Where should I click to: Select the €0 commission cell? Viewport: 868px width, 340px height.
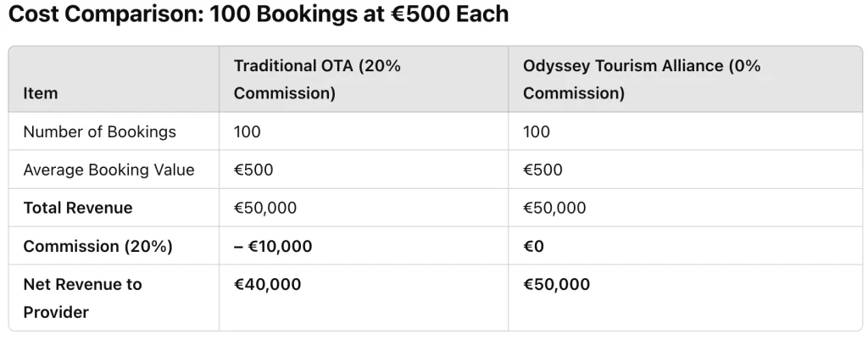[534, 246]
